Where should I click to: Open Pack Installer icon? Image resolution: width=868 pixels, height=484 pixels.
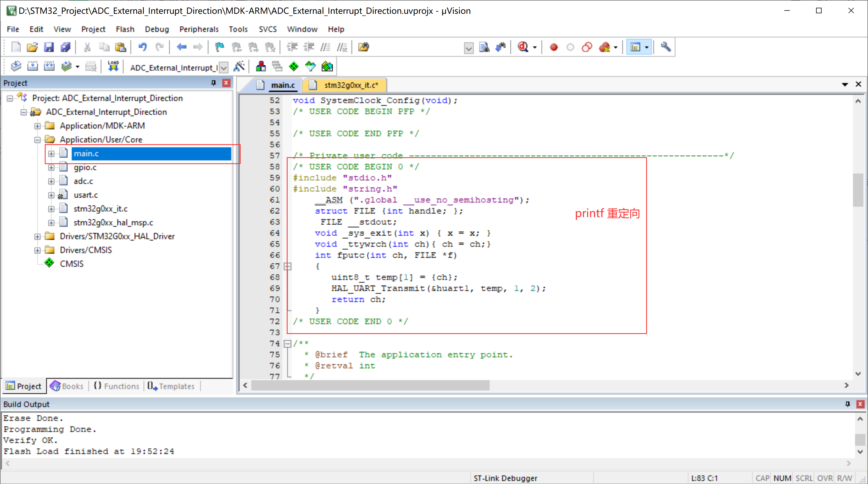(x=327, y=66)
